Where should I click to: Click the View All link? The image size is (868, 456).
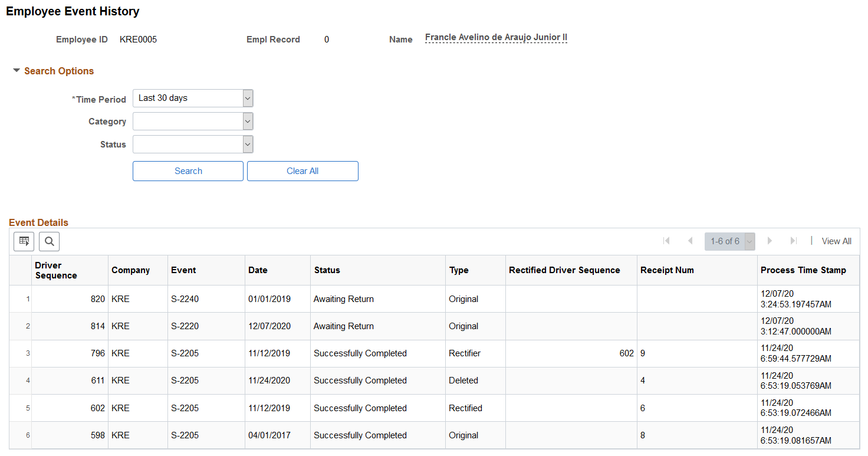836,241
